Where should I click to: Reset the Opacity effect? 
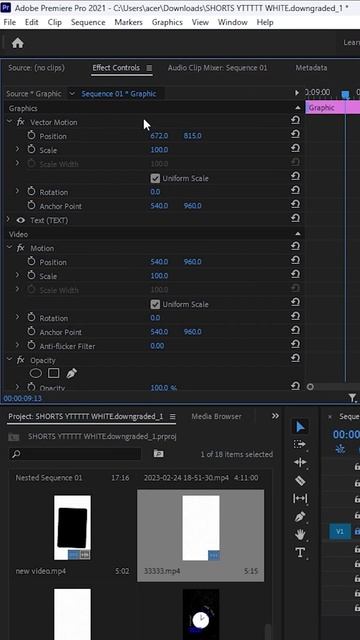(296, 359)
